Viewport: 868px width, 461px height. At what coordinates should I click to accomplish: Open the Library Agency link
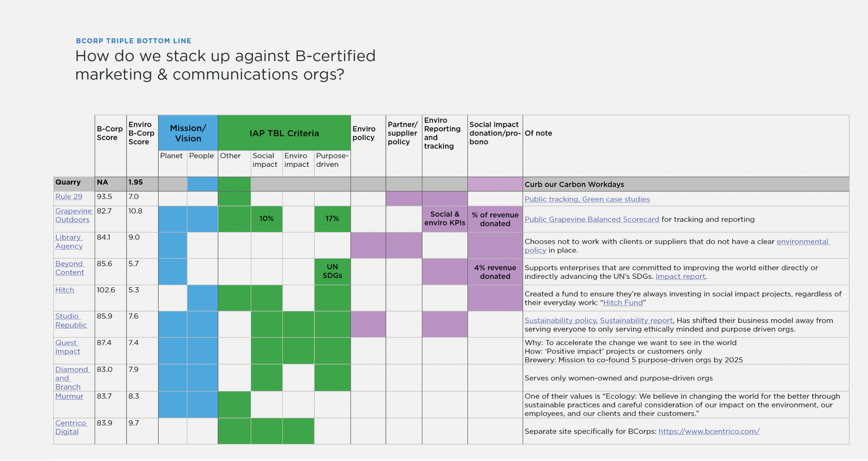[69, 238]
